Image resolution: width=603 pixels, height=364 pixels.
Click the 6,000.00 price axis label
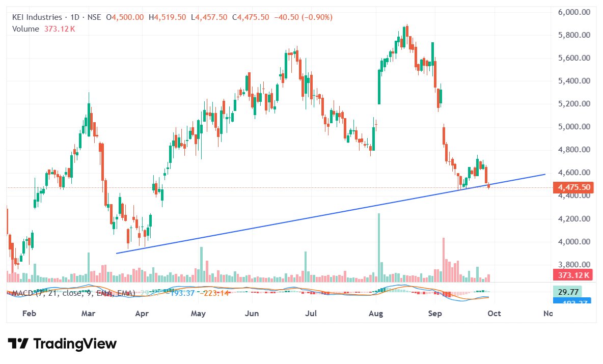pos(574,12)
